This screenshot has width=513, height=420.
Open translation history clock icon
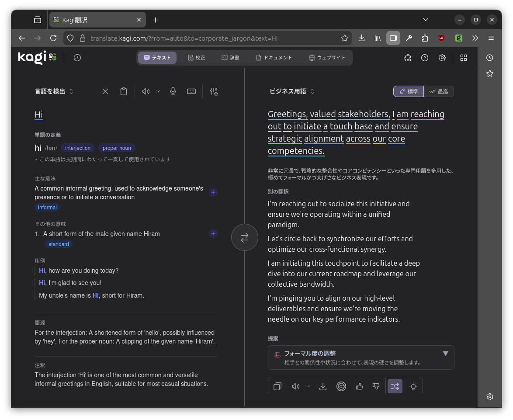pos(77,58)
